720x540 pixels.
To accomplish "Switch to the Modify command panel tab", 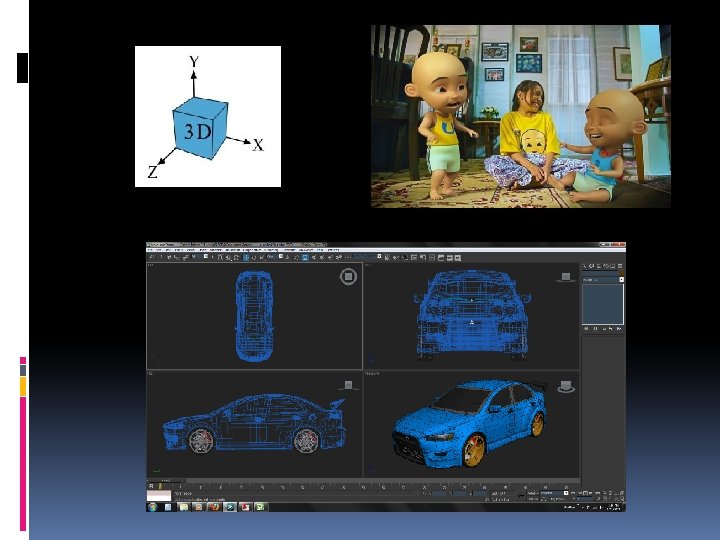I will click(591, 266).
